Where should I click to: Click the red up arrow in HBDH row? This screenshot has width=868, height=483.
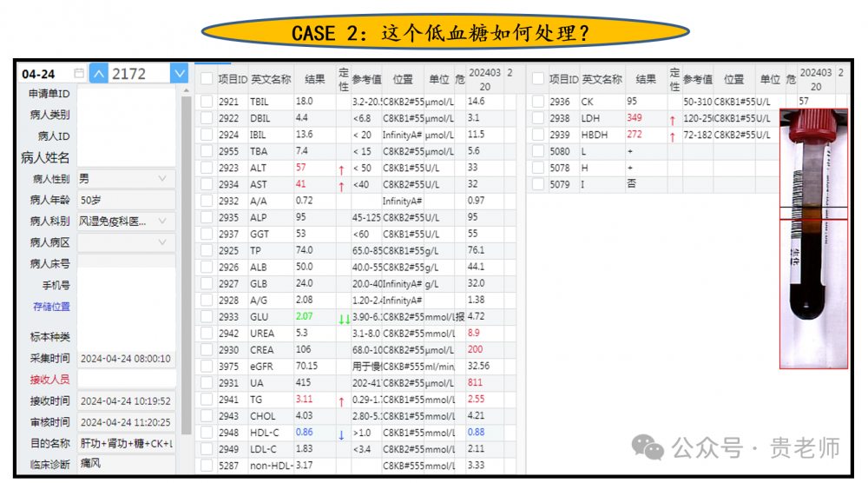pos(672,136)
